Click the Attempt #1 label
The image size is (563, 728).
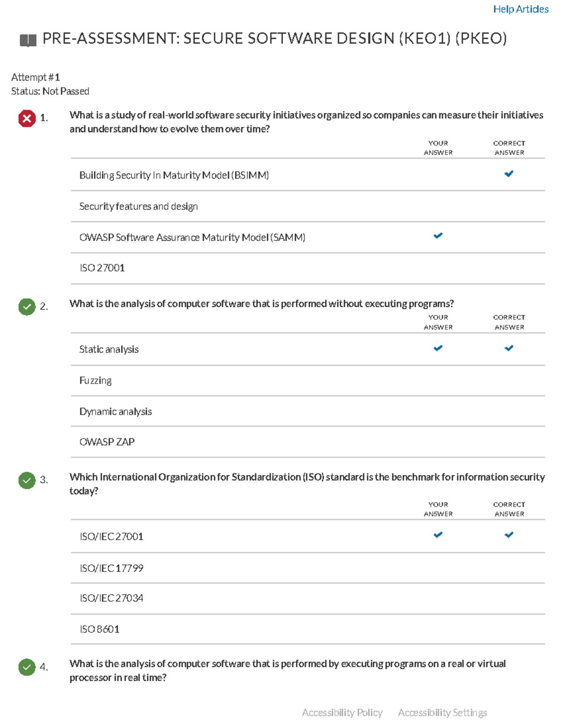pos(35,77)
